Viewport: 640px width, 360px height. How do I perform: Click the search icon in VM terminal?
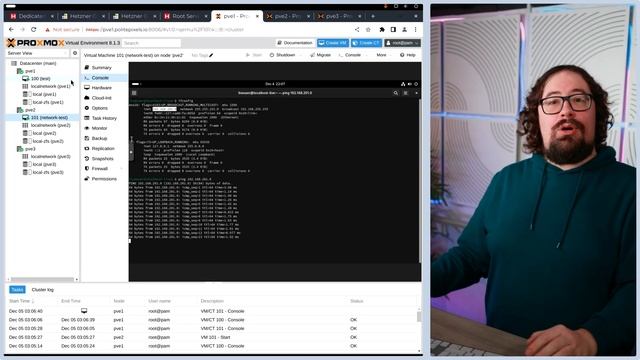(x=396, y=93)
